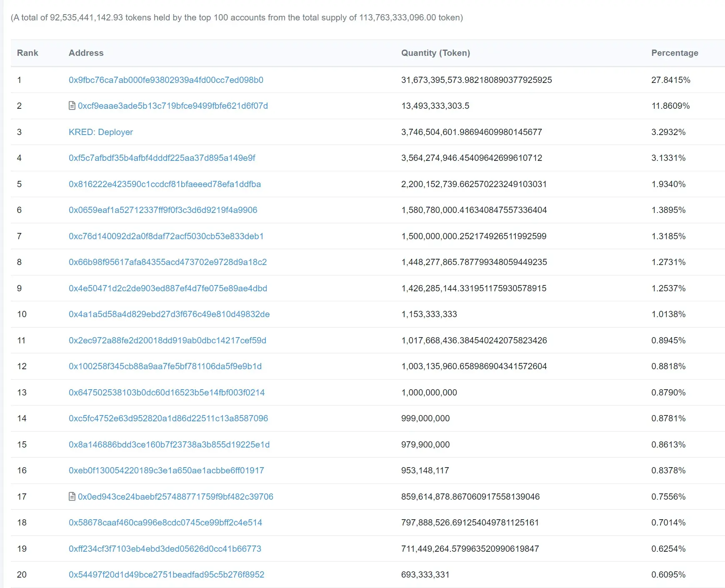Open address 0x54497f20d1d49bce2751beadfad95c5b276f8952
The width and height of the screenshot is (725, 588).
point(167,575)
